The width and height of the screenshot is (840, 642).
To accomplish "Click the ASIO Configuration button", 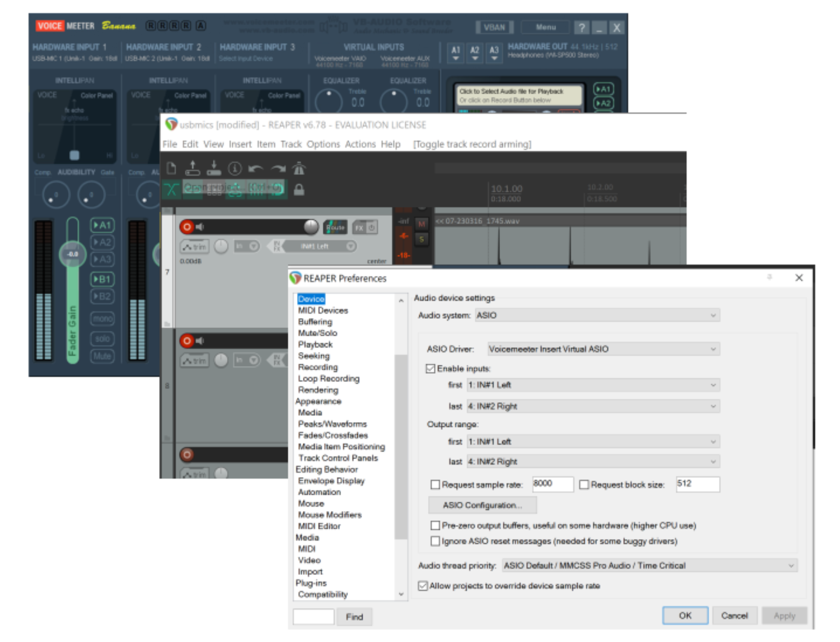I will (x=482, y=505).
